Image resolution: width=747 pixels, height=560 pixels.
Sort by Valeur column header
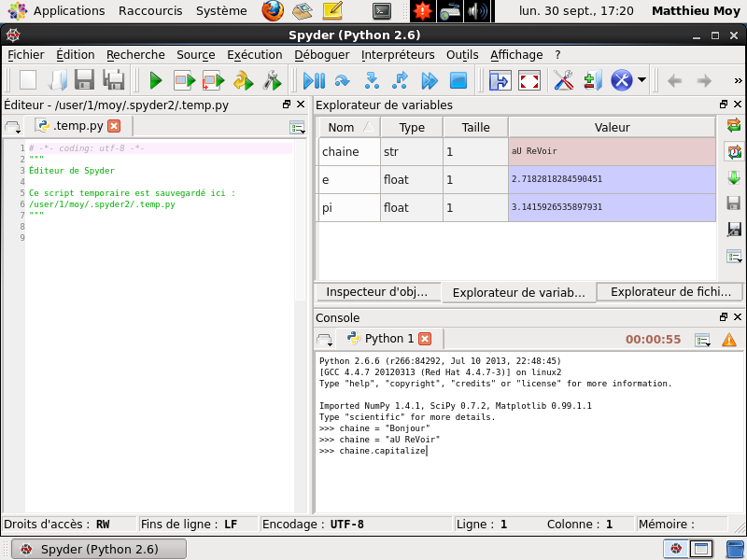click(x=612, y=128)
